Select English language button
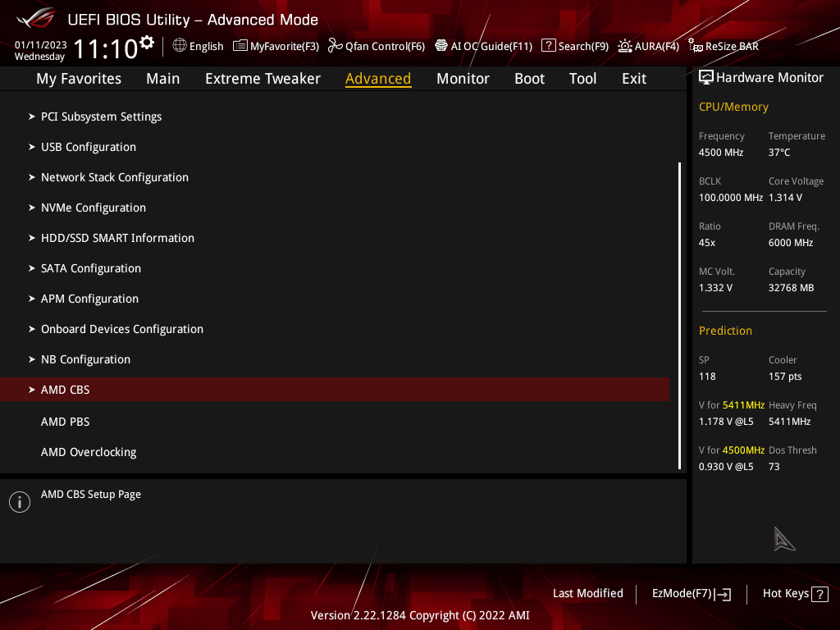This screenshot has width=840, height=630. click(206, 47)
